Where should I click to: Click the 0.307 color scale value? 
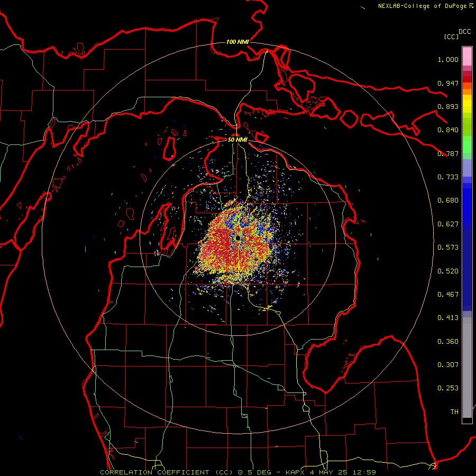pyautogui.click(x=448, y=365)
